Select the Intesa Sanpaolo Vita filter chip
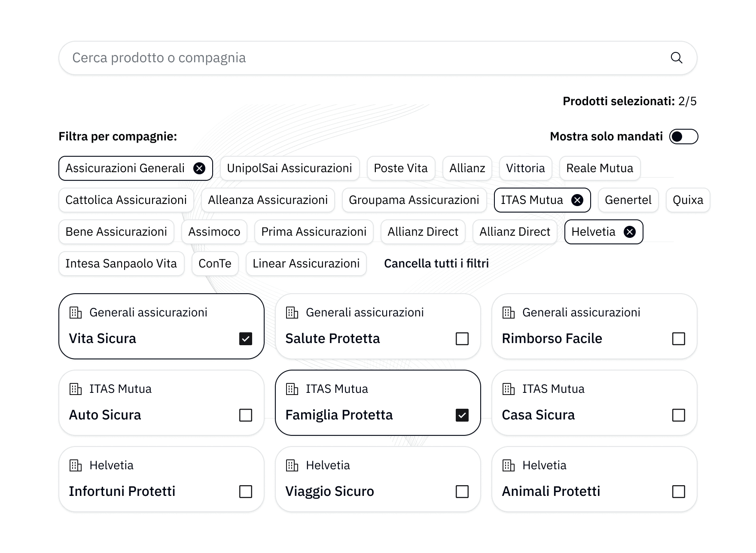This screenshot has width=756, height=553. coord(121,264)
